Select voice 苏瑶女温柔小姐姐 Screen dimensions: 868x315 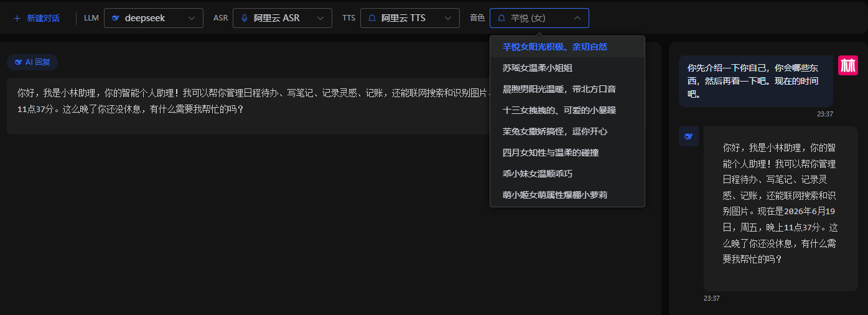coord(567,68)
